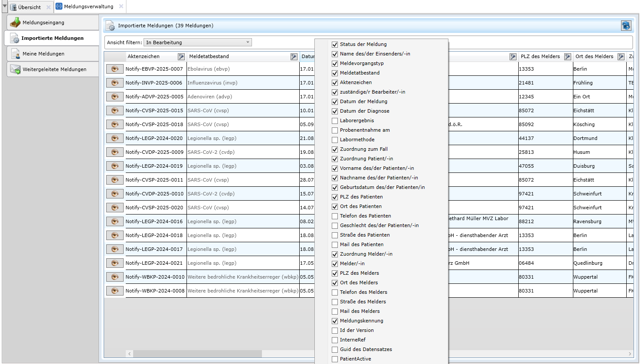Open the Ansicht filtern dropdown
This screenshot has height=364, width=641.
(198, 42)
